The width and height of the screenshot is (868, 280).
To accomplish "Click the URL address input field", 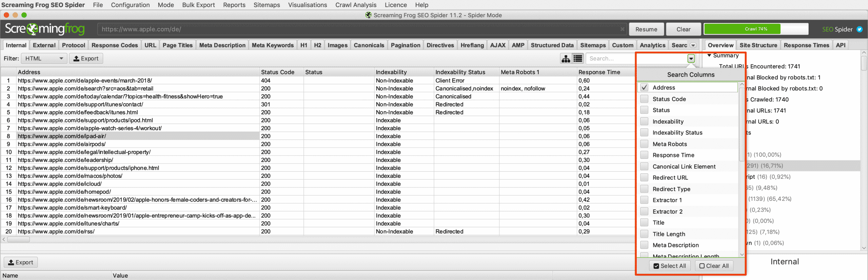I will coord(362,29).
